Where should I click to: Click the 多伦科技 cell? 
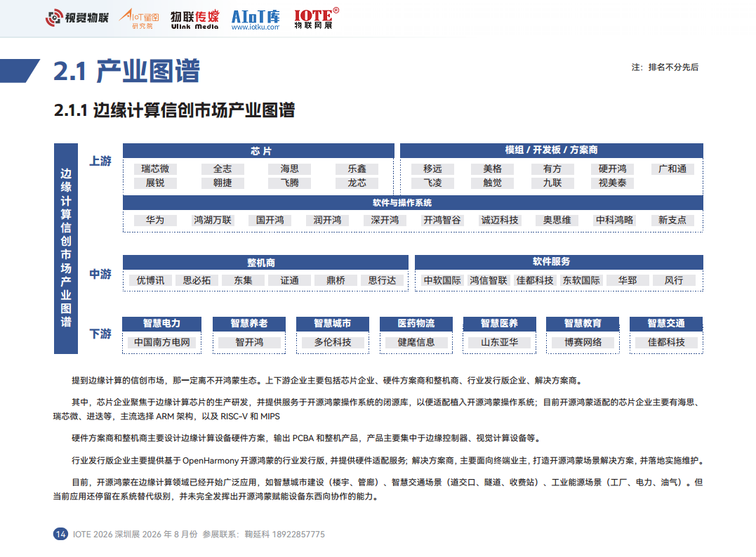tap(333, 342)
